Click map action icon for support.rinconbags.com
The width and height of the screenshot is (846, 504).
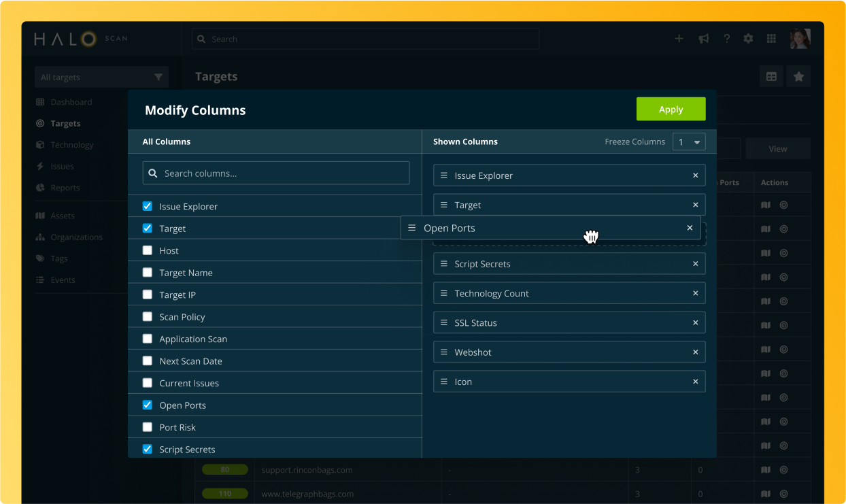pos(766,470)
